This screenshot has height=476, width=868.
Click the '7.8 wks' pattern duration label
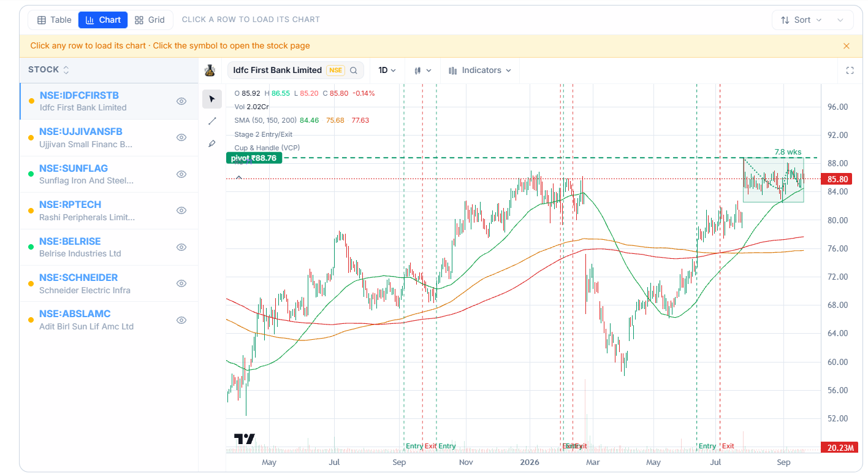(788, 152)
